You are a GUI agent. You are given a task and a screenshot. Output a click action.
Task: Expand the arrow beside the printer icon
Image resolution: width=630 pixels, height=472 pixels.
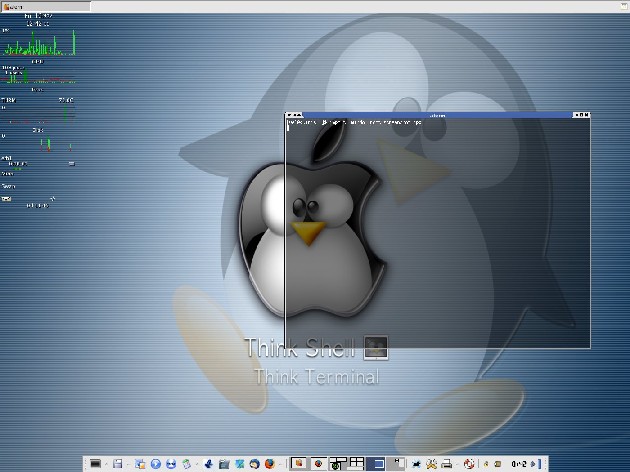(x=457, y=464)
